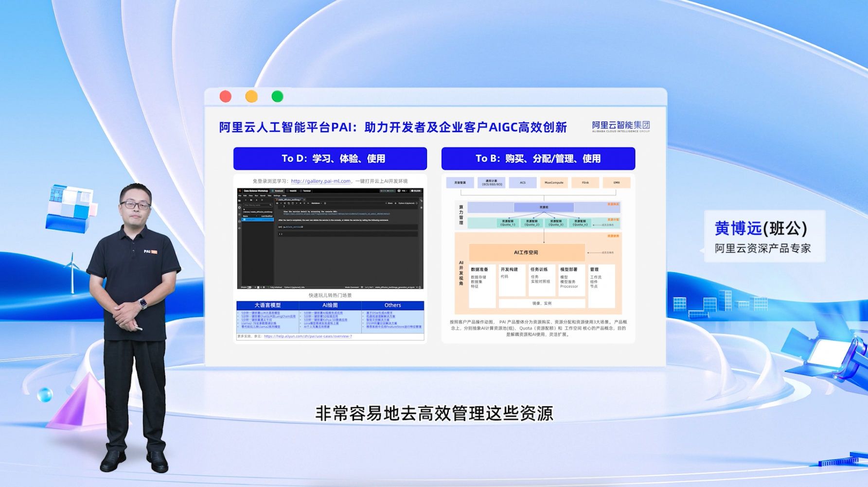Screen dimensions: 868x487
Task: Click the Quota_2 资源配额 block
Action: click(x=531, y=223)
